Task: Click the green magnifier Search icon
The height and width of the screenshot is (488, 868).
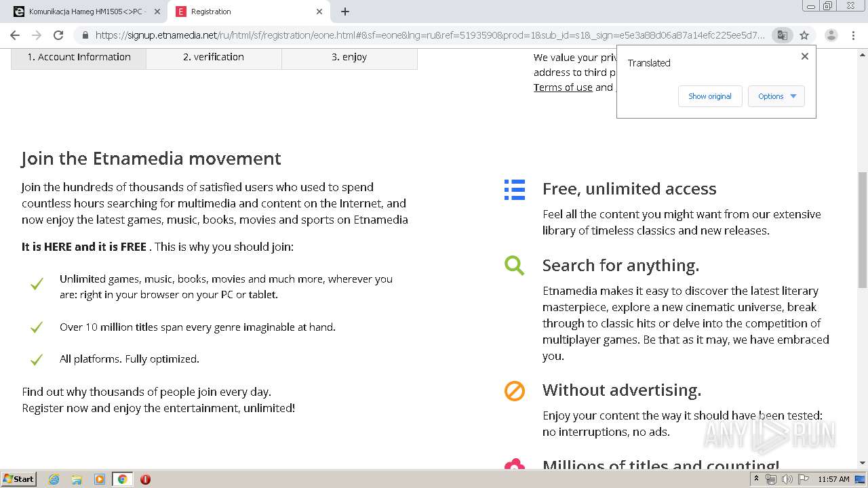Action: 515,266
